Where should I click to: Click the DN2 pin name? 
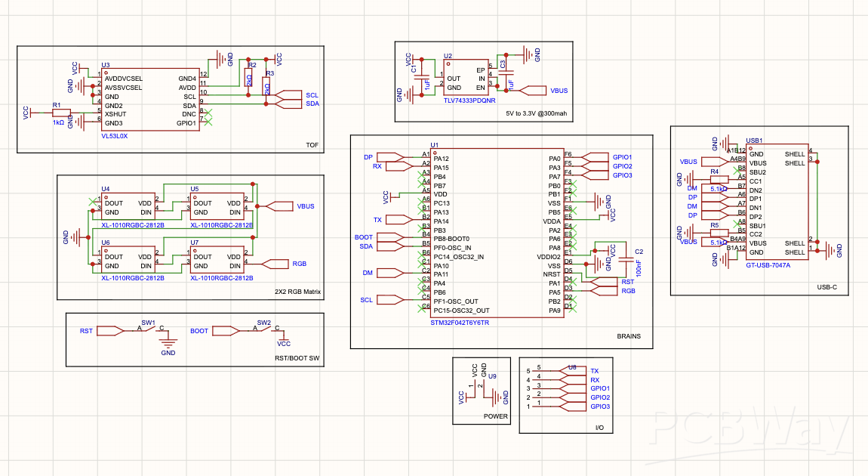[756, 190]
